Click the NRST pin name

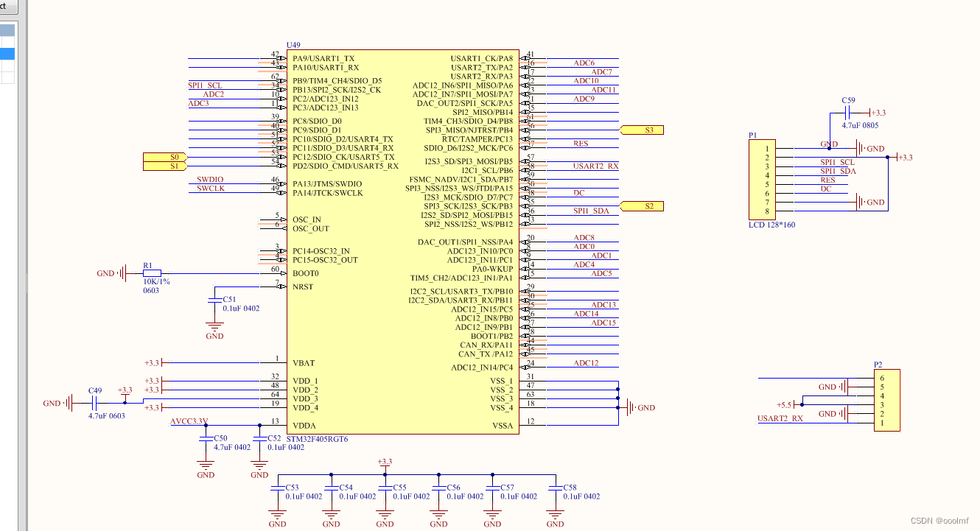303,286
